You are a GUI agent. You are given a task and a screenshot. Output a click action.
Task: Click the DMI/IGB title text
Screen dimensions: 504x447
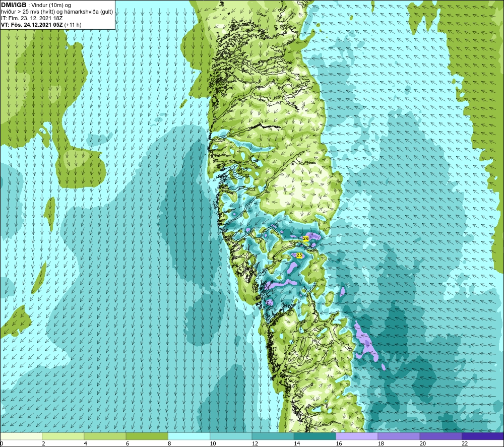14,5
